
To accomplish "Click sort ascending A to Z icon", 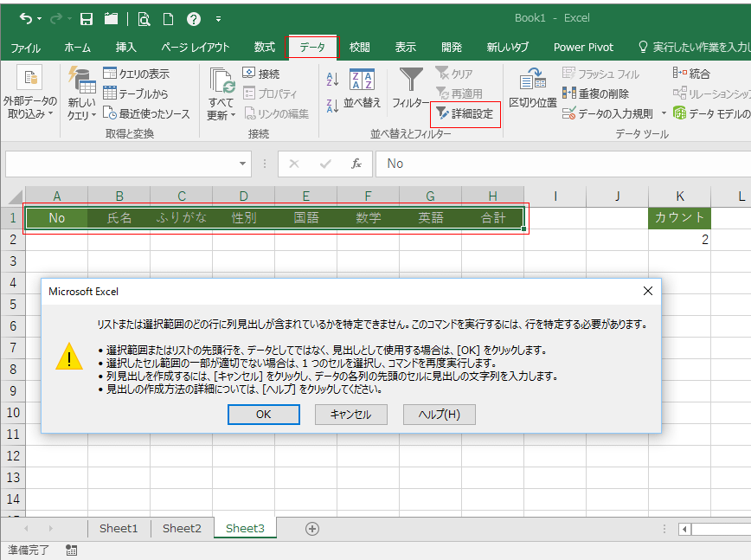I will click(x=332, y=80).
